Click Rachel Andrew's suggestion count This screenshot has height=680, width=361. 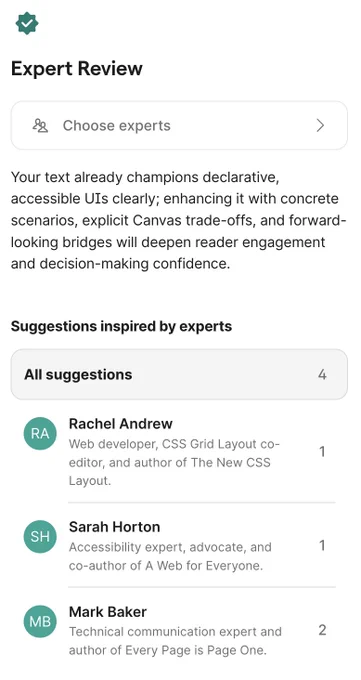322,452
